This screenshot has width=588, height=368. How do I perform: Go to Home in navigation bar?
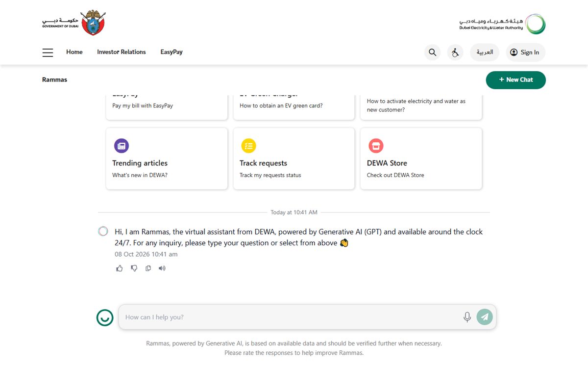click(74, 52)
